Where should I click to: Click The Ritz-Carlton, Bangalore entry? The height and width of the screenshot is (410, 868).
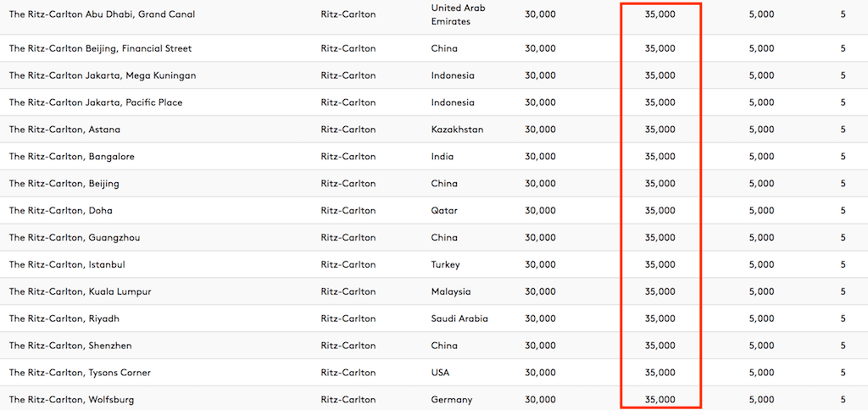71,157
